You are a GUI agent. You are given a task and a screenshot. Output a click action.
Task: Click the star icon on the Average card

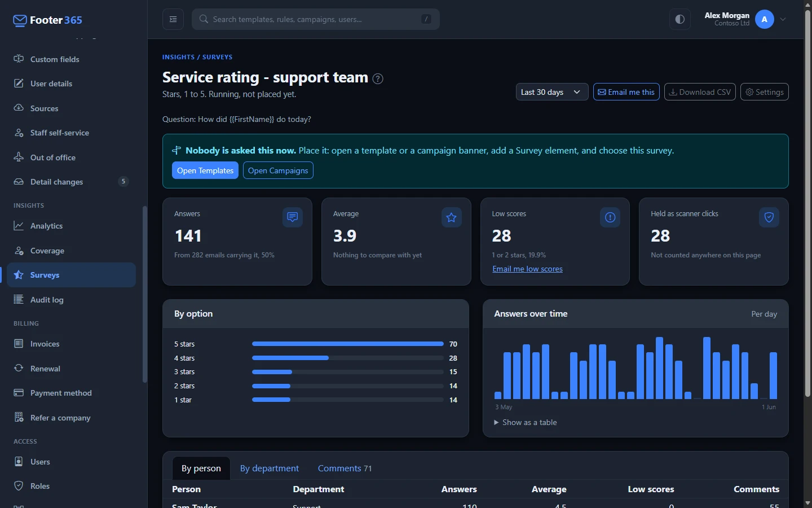pyautogui.click(x=452, y=217)
